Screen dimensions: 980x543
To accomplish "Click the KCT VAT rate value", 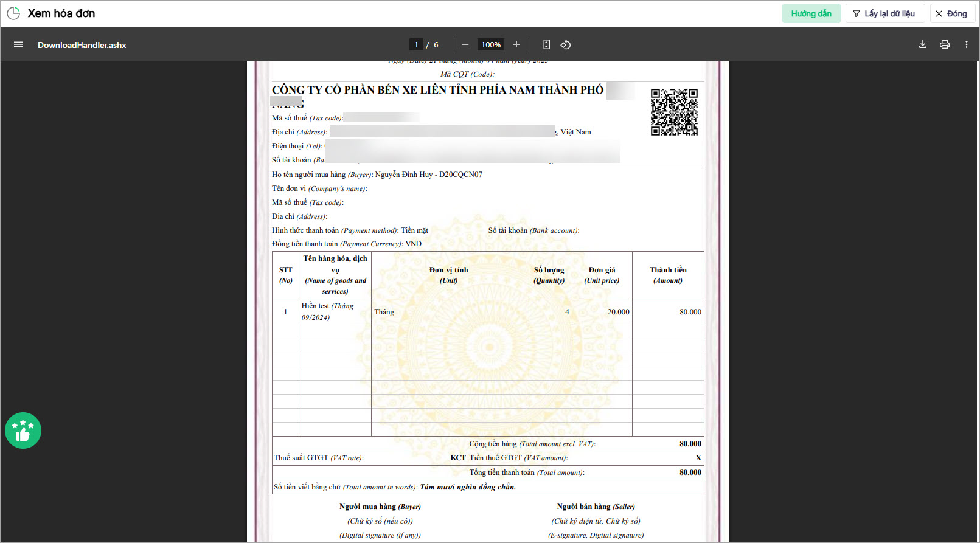I will coord(458,458).
